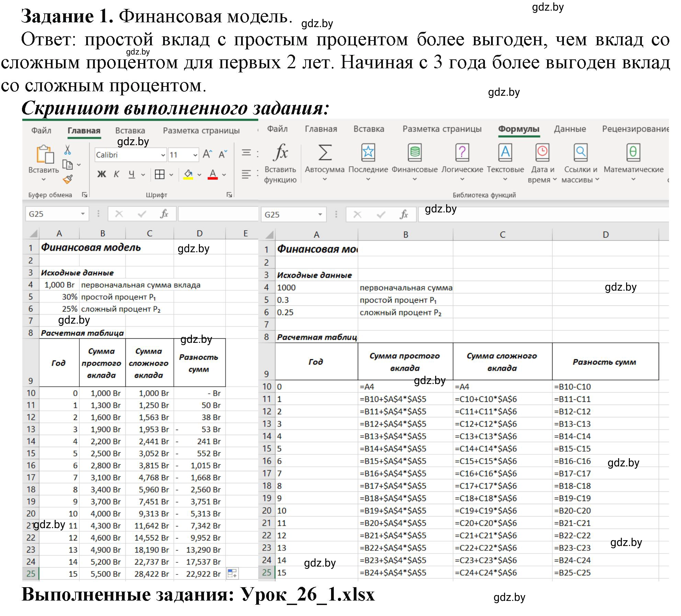Click the Copy icon in clipboard group
681x616 pixels.
coord(68,165)
